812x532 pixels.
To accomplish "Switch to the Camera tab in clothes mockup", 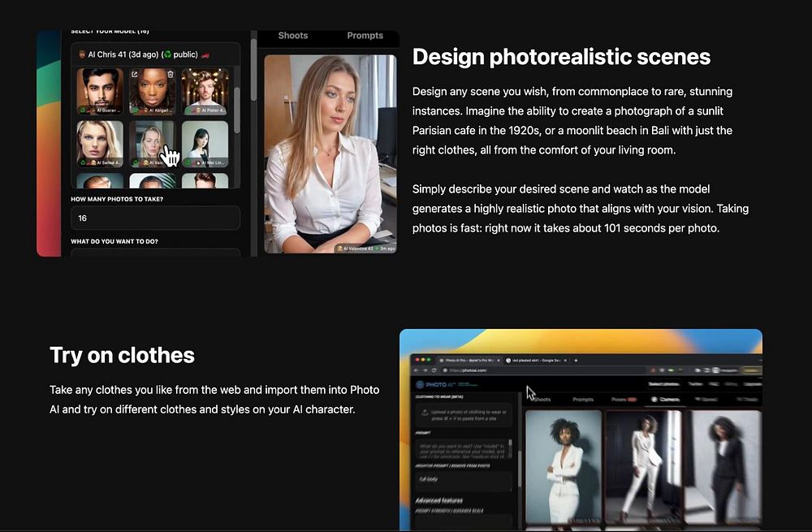I will click(666, 400).
